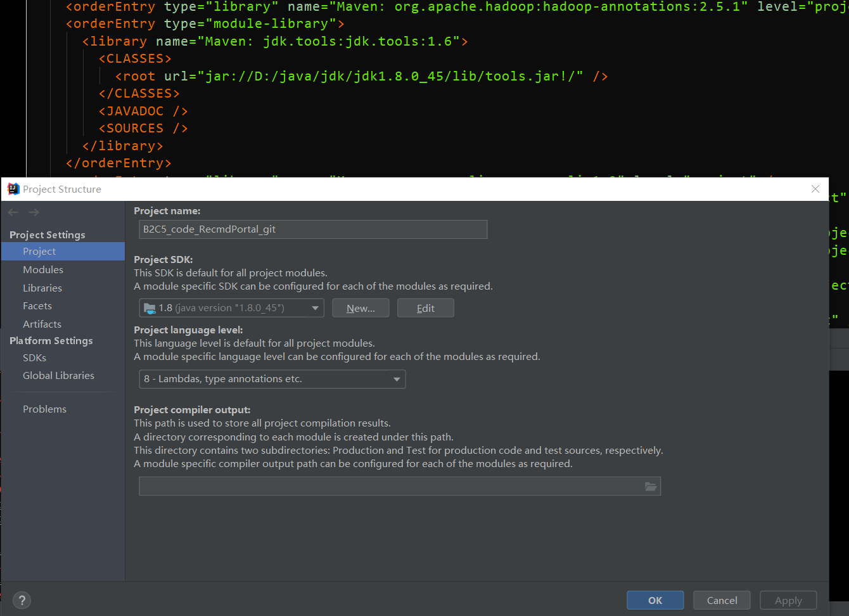Close the Project Structure dialog

[815, 189]
